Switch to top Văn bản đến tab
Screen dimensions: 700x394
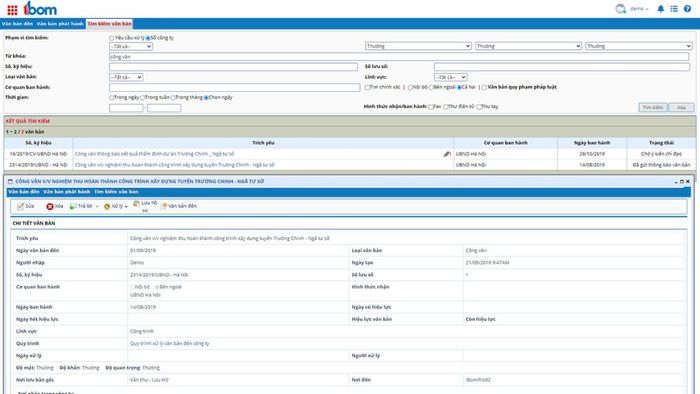coord(17,24)
